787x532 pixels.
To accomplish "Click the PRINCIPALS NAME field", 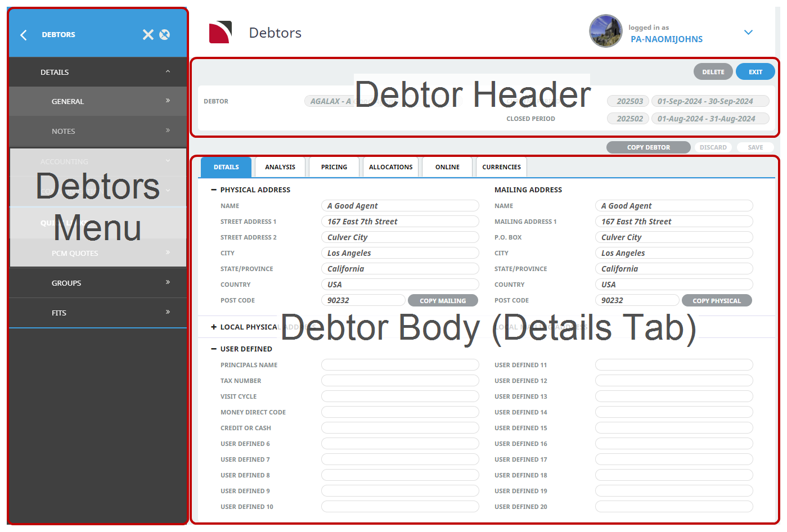I will coord(400,365).
